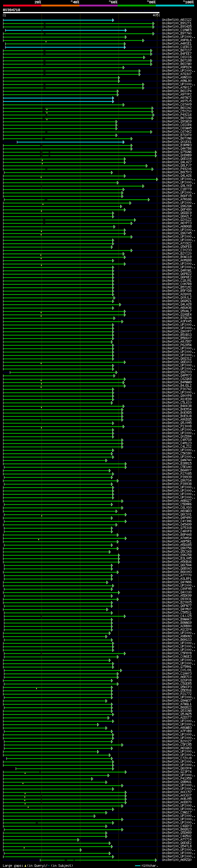Select the UniRef100_B7G9T0 label
197x868 pixels.
[x=177, y=135]
